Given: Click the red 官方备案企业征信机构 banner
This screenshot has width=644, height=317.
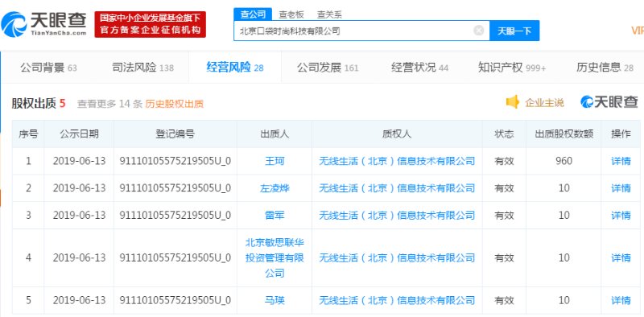Looking at the screenshot, I should (150, 25).
